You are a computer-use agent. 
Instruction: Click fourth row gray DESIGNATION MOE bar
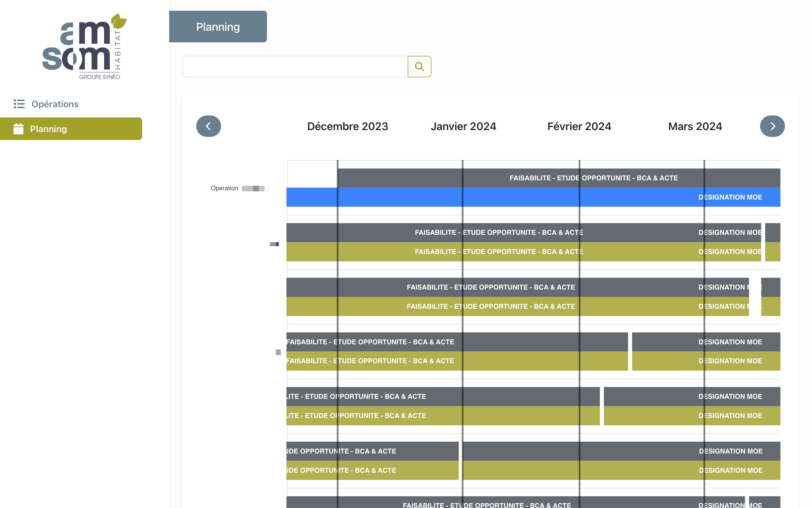point(706,342)
